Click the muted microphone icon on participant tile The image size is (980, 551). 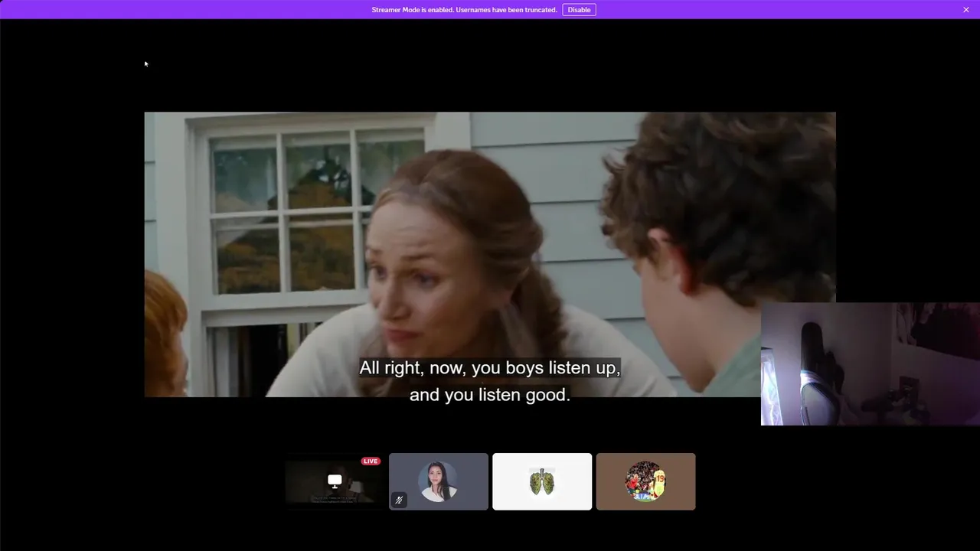tap(399, 500)
